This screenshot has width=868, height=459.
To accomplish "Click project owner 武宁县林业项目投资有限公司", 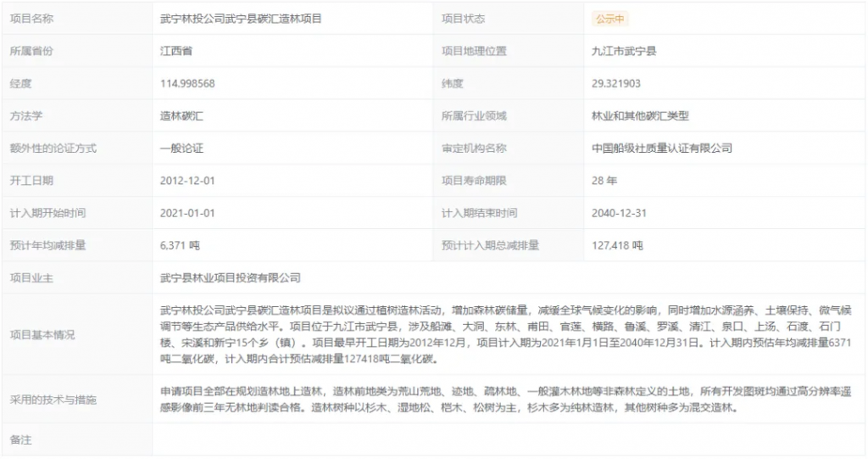I will pos(231,278).
